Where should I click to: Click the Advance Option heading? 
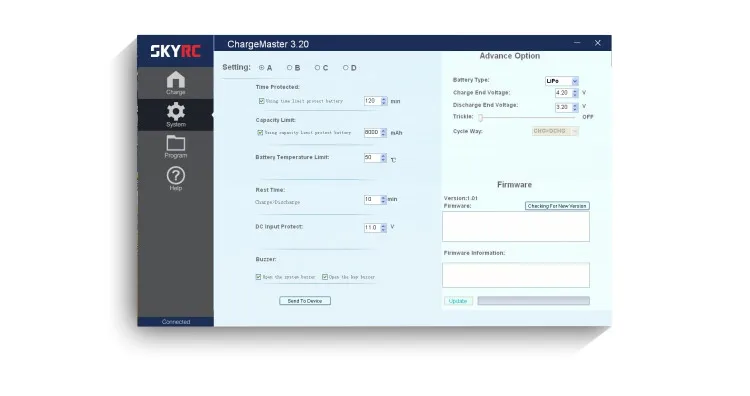(509, 56)
